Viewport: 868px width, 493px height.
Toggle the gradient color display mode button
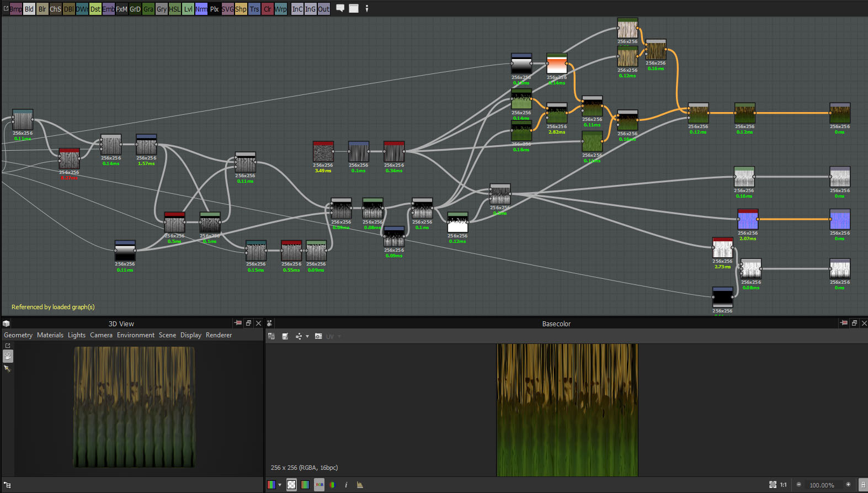(305, 485)
